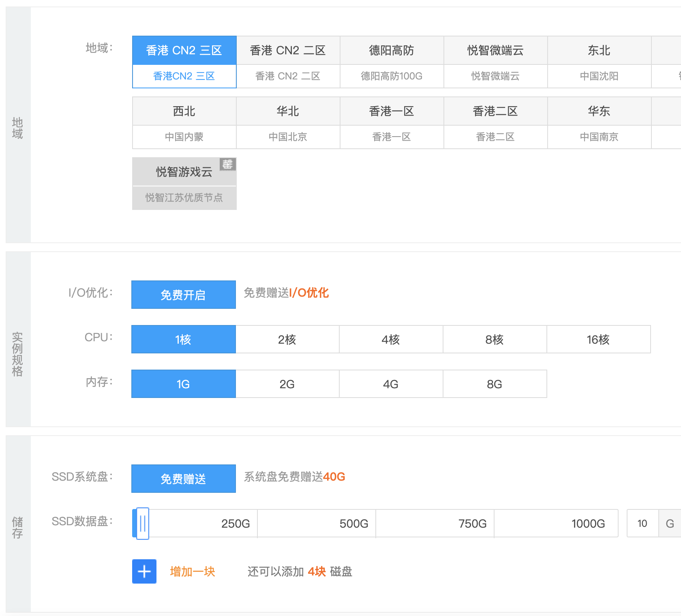Select 4G memory option
Viewport: 681px width, 616px height.
(391, 384)
